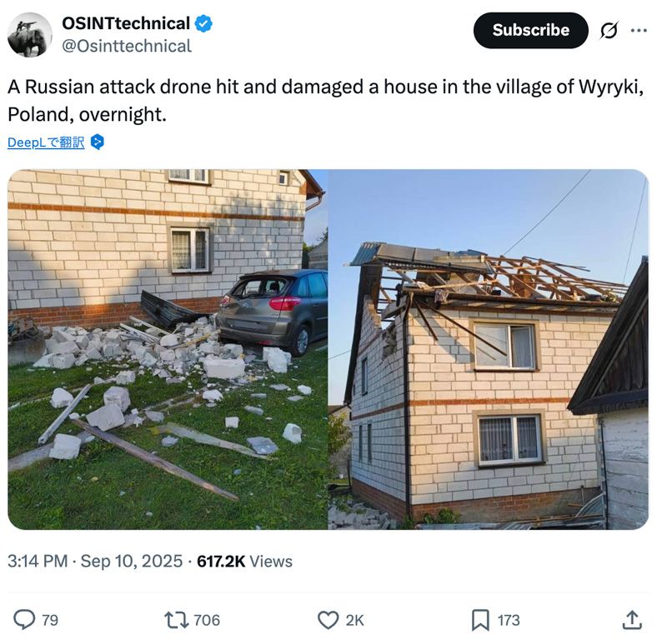
Task: Open left photo of rubble and car
Action: (x=168, y=349)
